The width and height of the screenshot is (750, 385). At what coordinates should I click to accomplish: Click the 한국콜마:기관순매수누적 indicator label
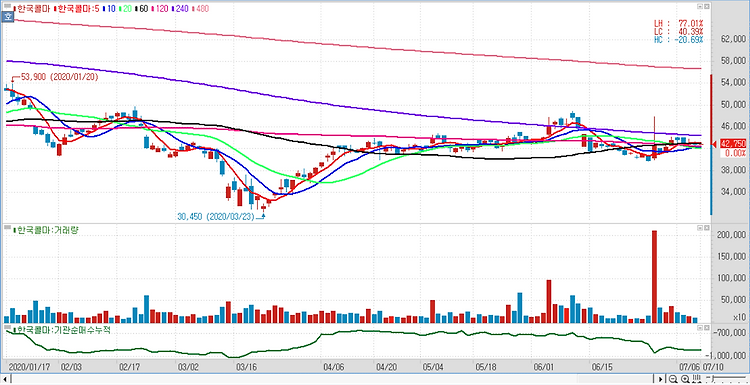(62, 330)
